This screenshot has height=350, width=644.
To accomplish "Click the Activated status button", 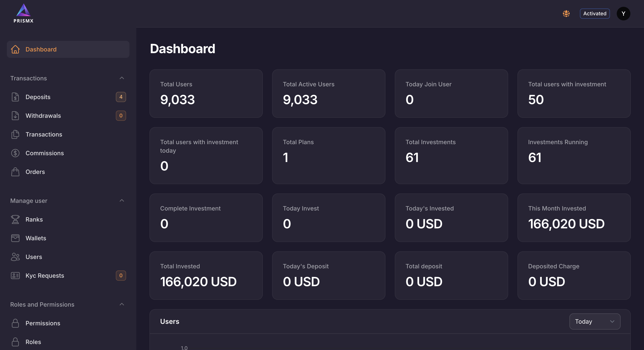I will [x=595, y=13].
